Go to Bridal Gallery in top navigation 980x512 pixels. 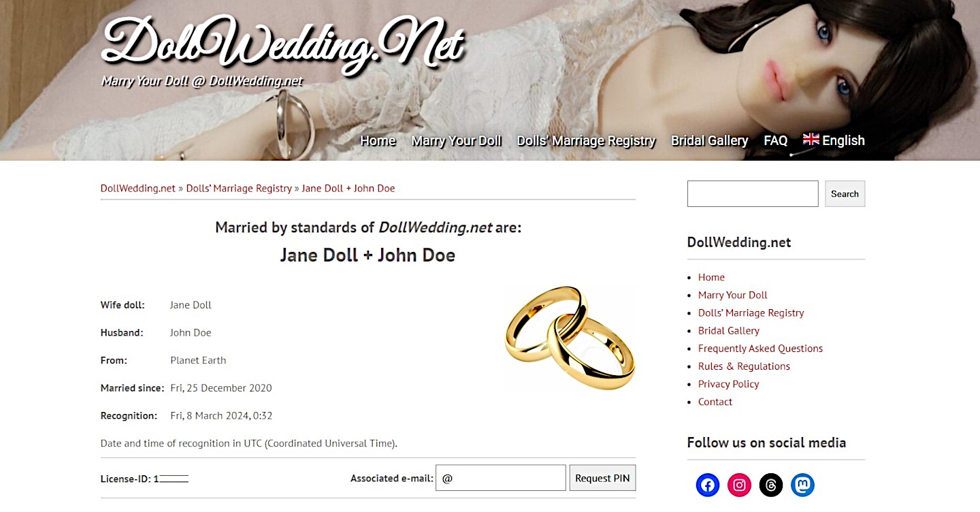710,140
